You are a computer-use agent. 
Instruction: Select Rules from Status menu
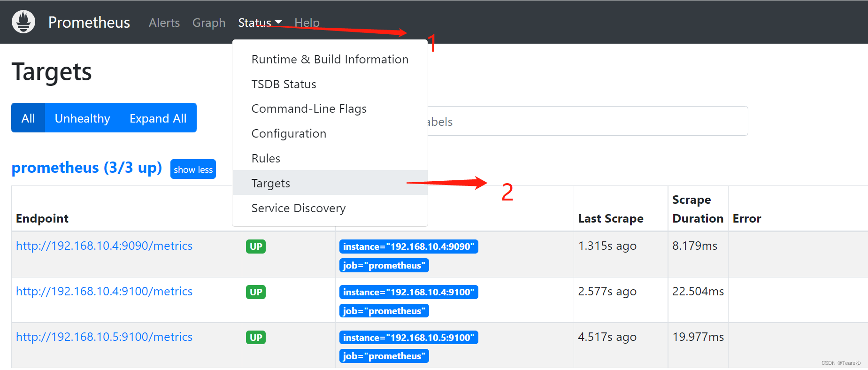pos(330,158)
